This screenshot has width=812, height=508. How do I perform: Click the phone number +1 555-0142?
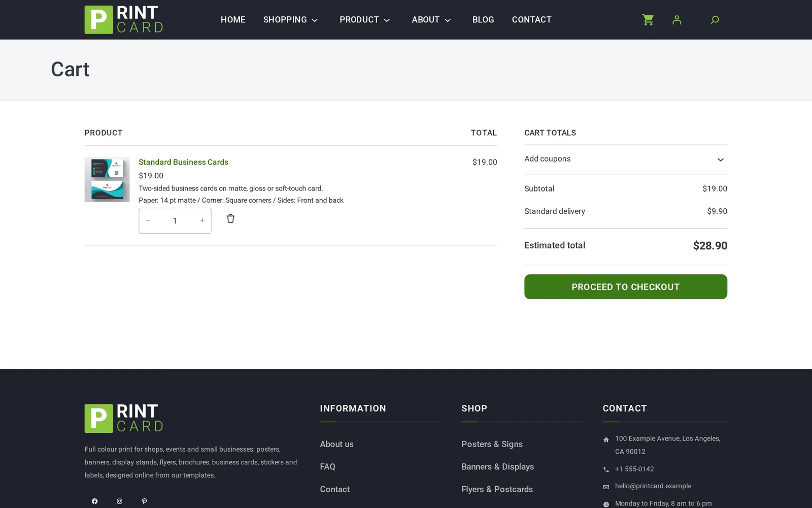pyautogui.click(x=634, y=469)
